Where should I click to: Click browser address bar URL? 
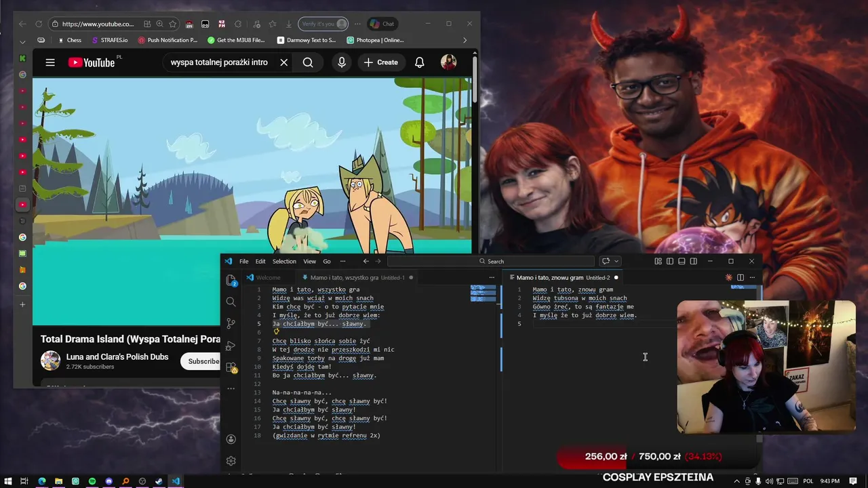coord(98,24)
